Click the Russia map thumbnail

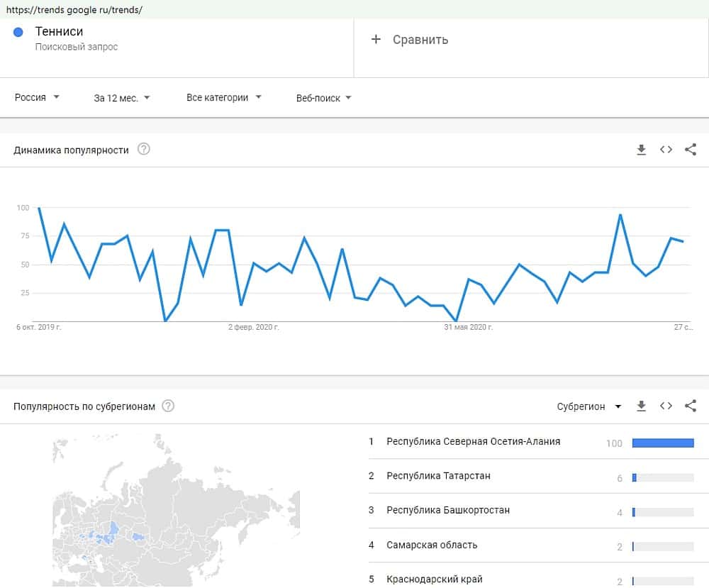click(x=177, y=511)
